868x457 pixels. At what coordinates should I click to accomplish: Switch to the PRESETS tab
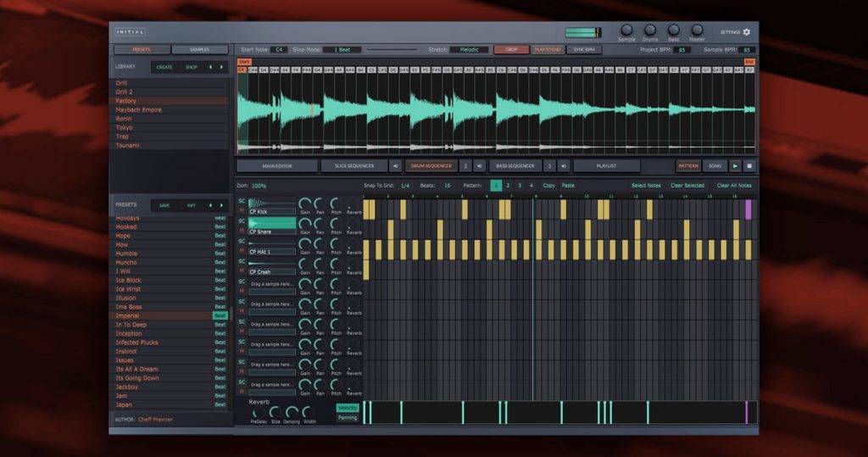(x=142, y=50)
